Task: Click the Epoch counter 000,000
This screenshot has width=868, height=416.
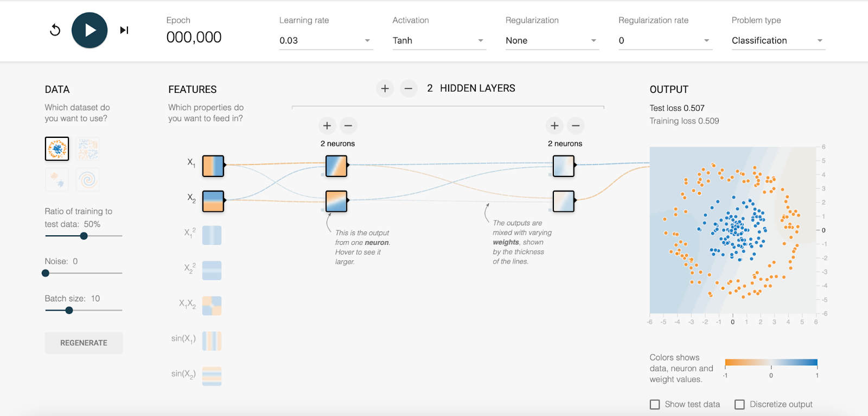Action: 194,37
